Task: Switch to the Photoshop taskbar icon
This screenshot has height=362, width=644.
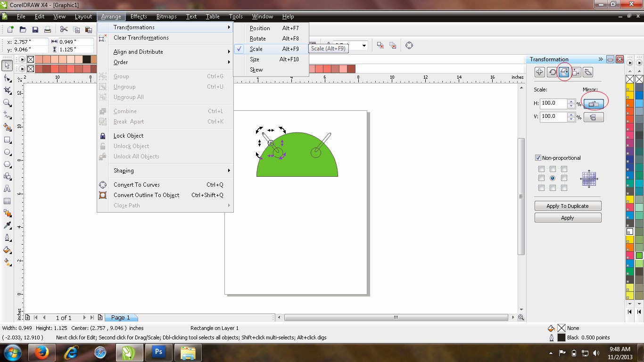Action: point(158,352)
